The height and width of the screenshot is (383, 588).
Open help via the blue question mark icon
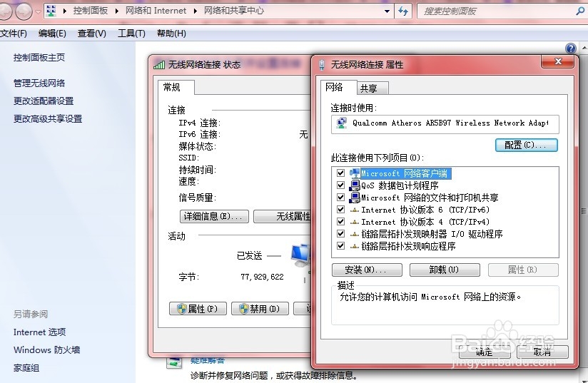pyautogui.click(x=571, y=48)
